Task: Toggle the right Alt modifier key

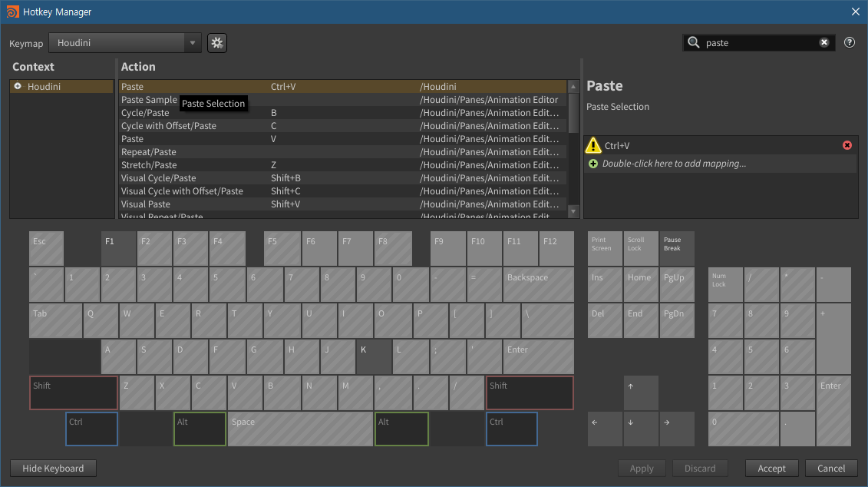Action: [x=401, y=429]
